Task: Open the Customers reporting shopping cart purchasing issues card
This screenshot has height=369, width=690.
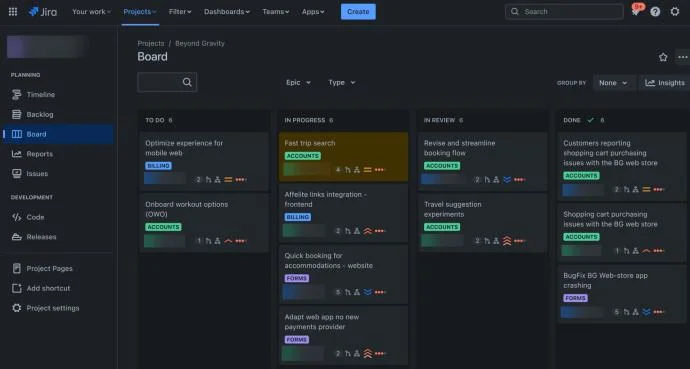Action: [622, 167]
